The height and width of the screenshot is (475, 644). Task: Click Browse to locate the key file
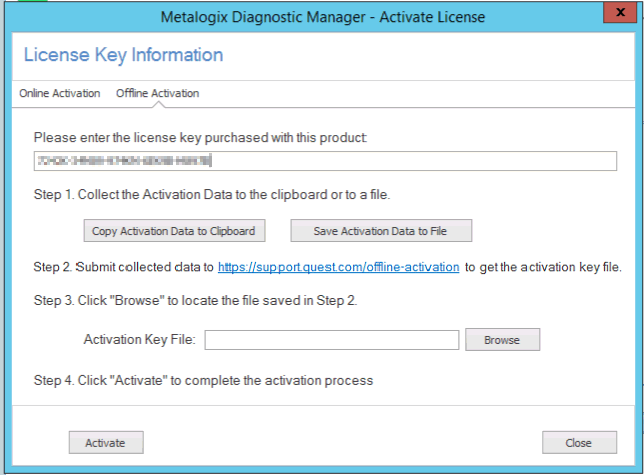coord(502,341)
